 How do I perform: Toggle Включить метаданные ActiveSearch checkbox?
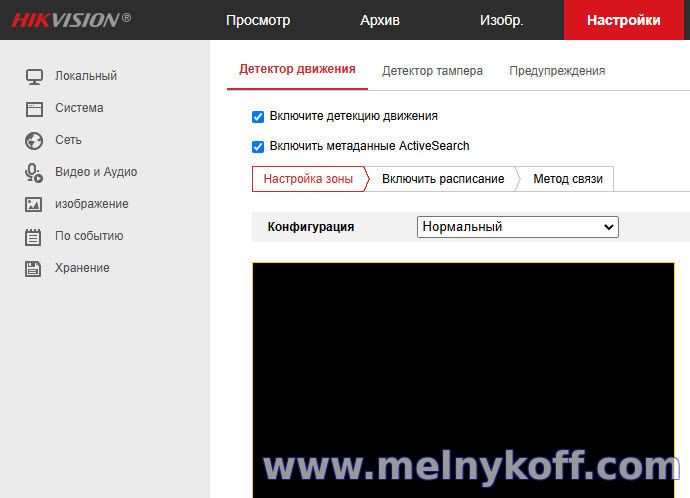[258, 146]
